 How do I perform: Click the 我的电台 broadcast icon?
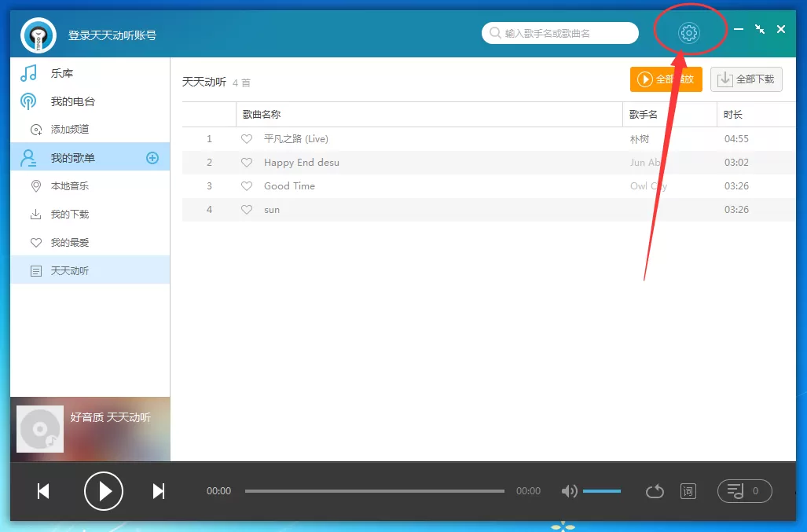click(28, 101)
